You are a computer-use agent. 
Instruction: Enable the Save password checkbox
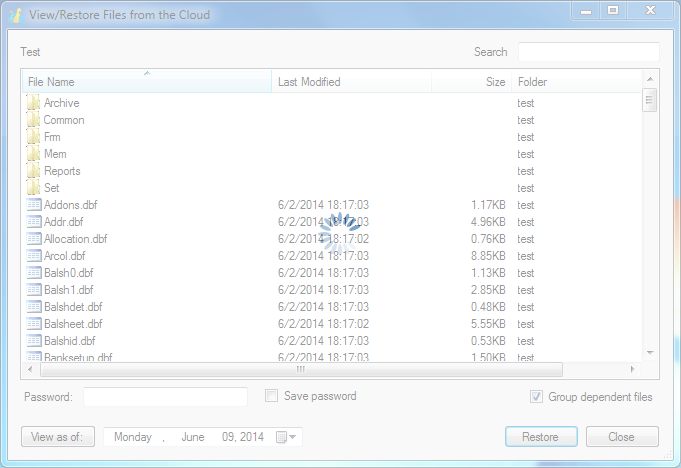[x=271, y=396]
